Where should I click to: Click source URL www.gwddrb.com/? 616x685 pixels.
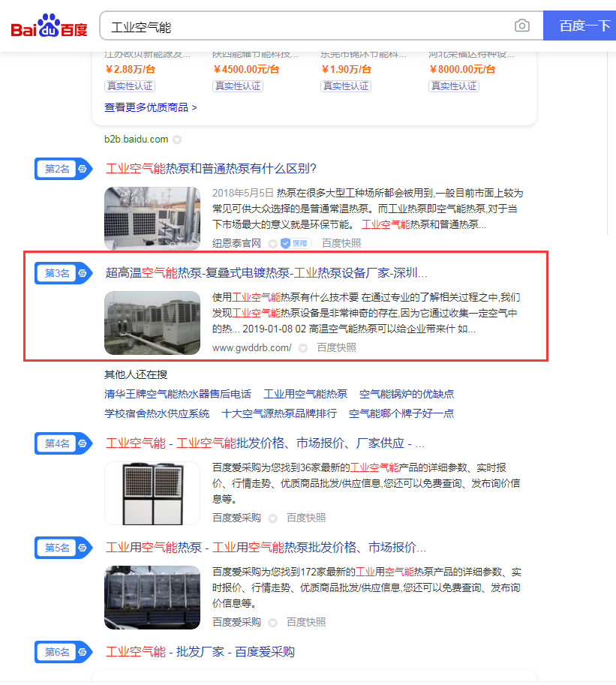pyautogui.click(x=251, y=347)
